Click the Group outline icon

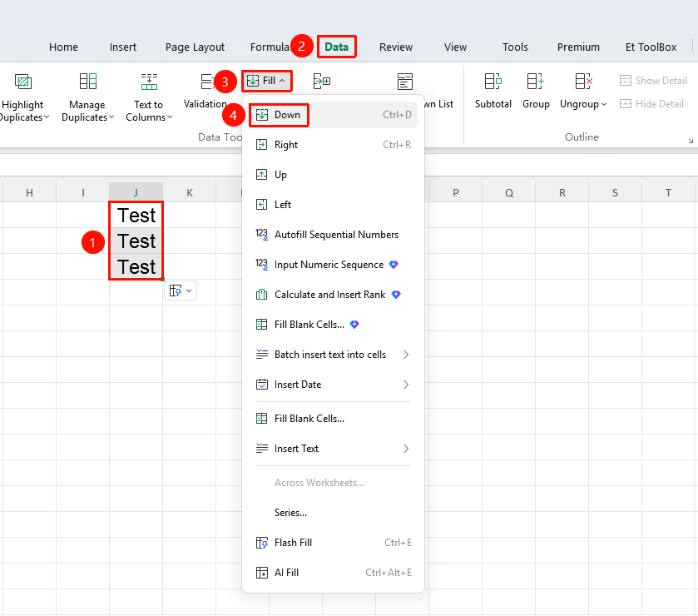tap(535, 82)
